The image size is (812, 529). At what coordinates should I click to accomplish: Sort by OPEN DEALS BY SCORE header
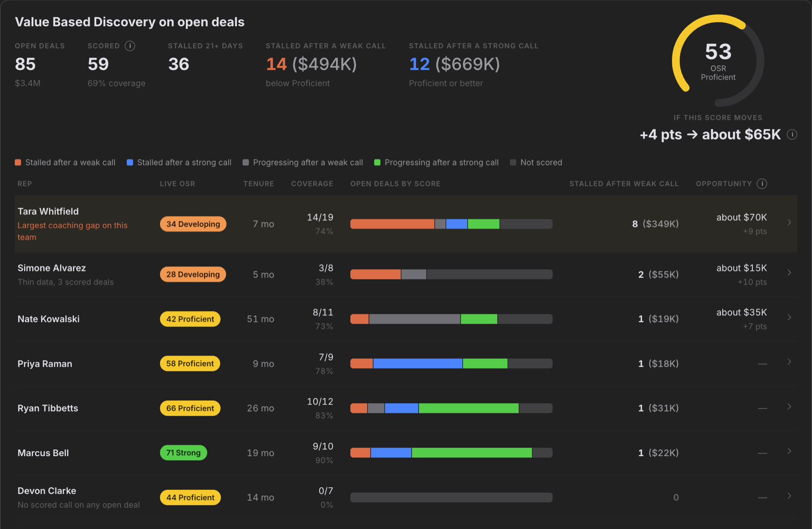(395, 184)
